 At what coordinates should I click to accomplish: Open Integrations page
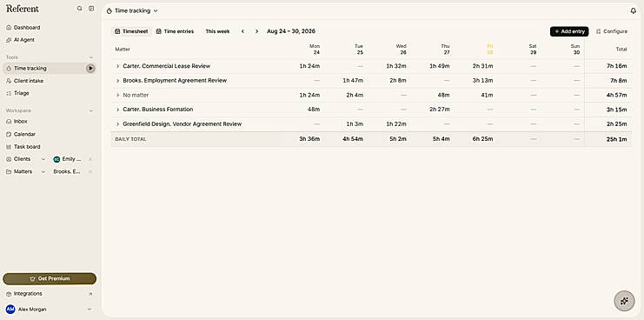pyautogui.click(x=28, y=294)
